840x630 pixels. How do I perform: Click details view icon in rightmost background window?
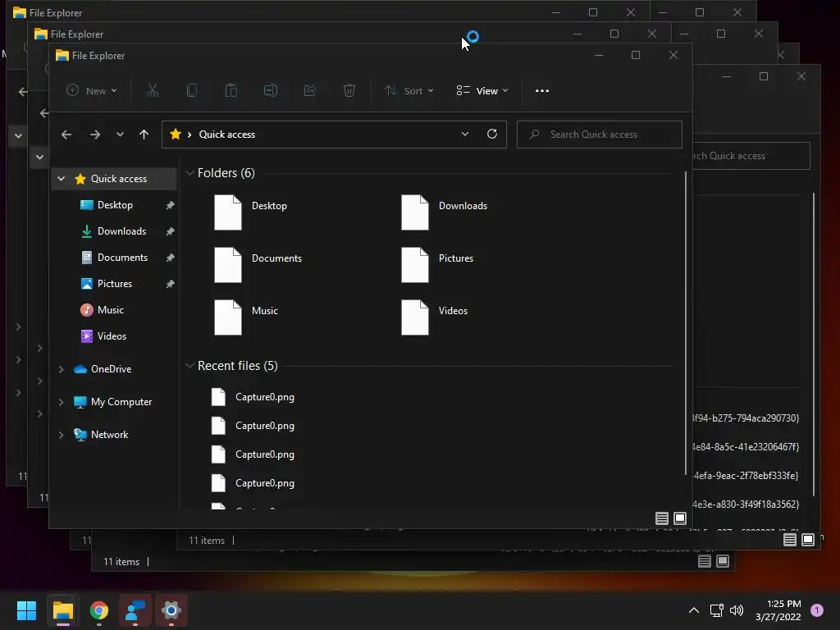pyautogui.click(x=790, y=540)
